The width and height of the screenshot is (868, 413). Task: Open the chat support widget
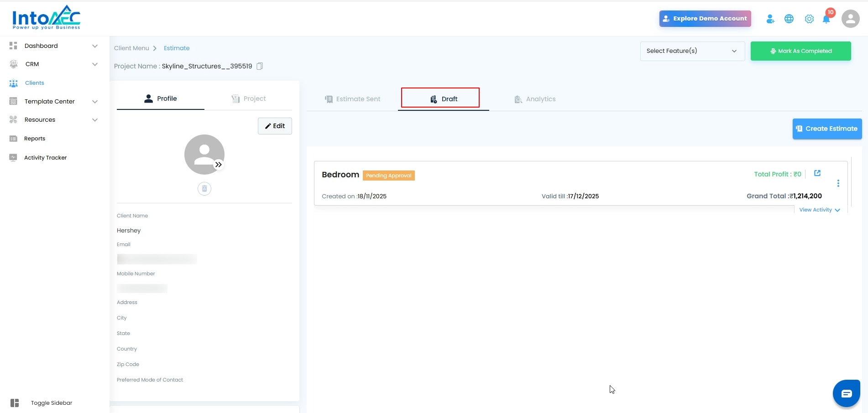click(847, 393)
